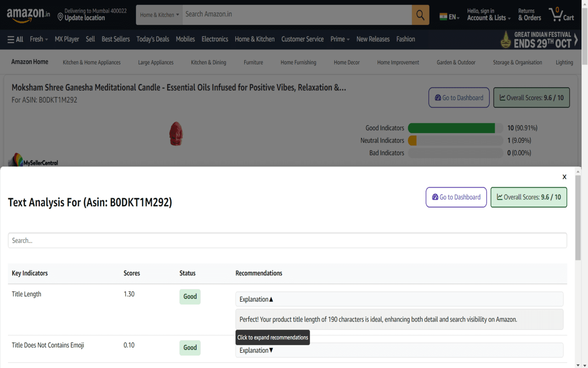588x368 pixels.
Task: Click the Key Indicators column header
Action: (30, 273)
